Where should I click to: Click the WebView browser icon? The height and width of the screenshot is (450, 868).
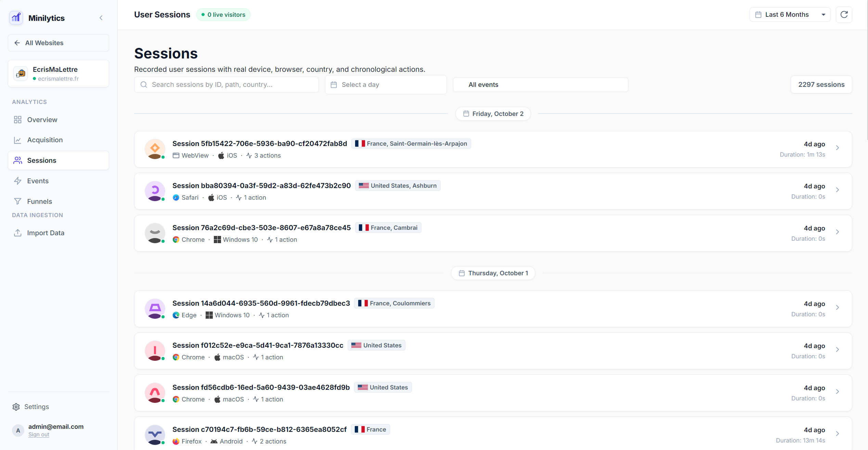[x=176, y=156]
